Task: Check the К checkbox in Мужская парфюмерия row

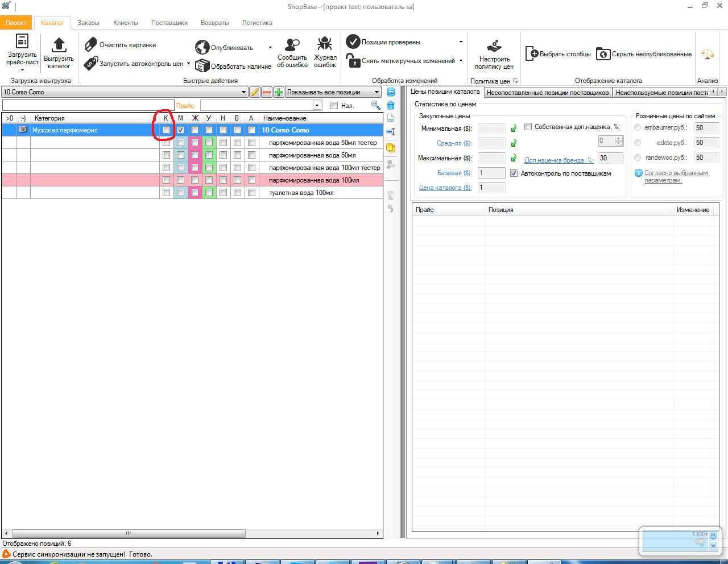Action: point(166,130)
